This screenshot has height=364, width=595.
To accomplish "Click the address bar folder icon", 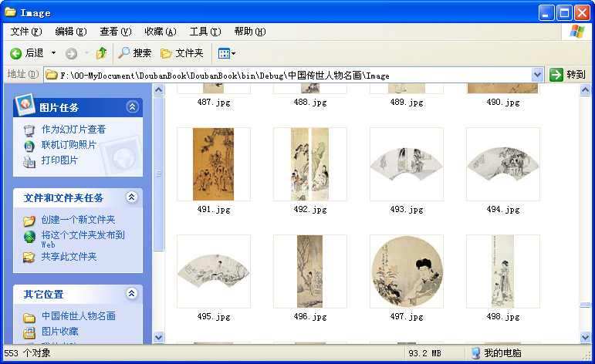I will click(52, 75).
